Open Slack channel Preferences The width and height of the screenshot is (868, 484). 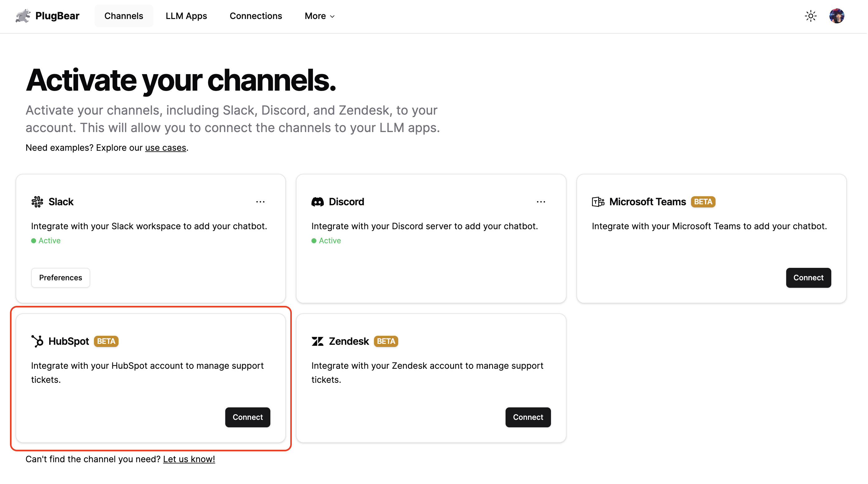[x=60, y=278]
